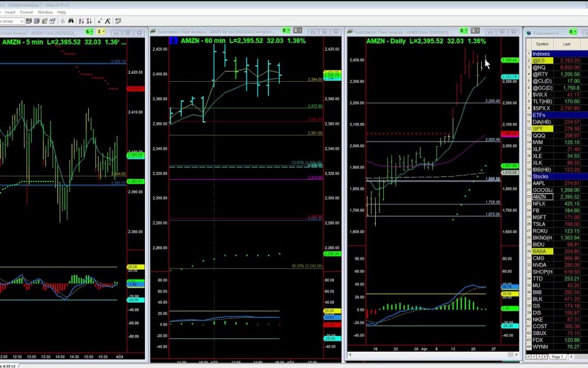Toggle yellow I interval link on 5 min chart
Image resolution: width=588 pixels, height=368 pixels.
[100, 32]
